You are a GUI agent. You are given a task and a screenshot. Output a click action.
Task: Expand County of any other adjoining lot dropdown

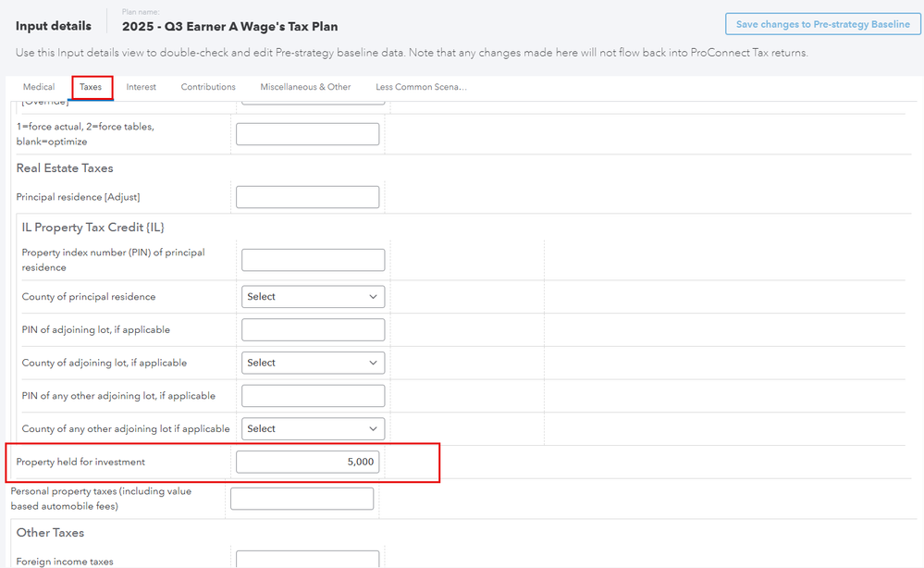pos(313,429)
